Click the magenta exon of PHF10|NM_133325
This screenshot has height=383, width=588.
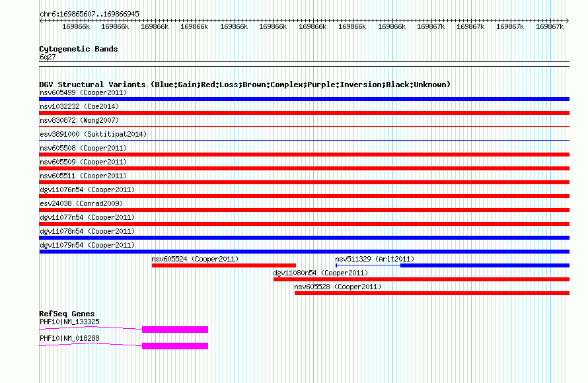pos(175,330)
